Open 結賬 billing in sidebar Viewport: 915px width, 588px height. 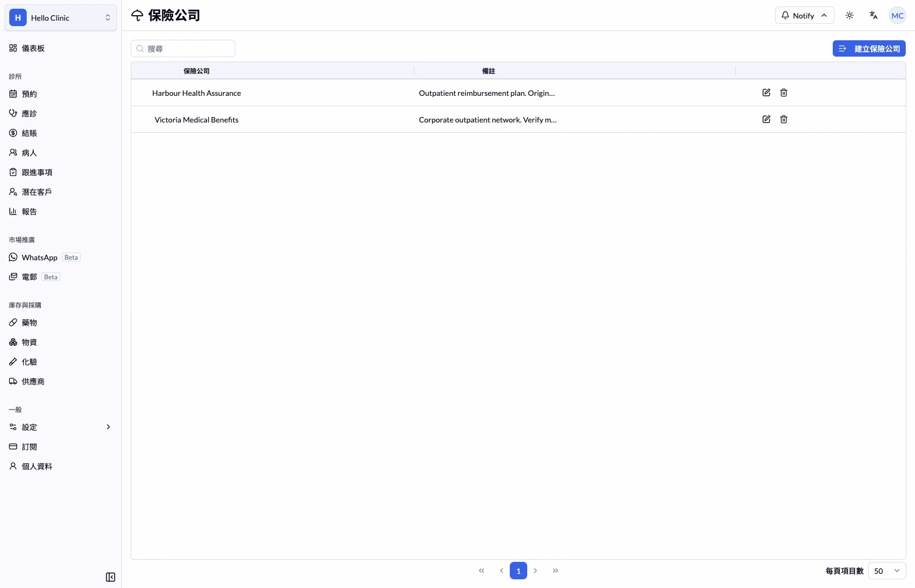(60, 133)
